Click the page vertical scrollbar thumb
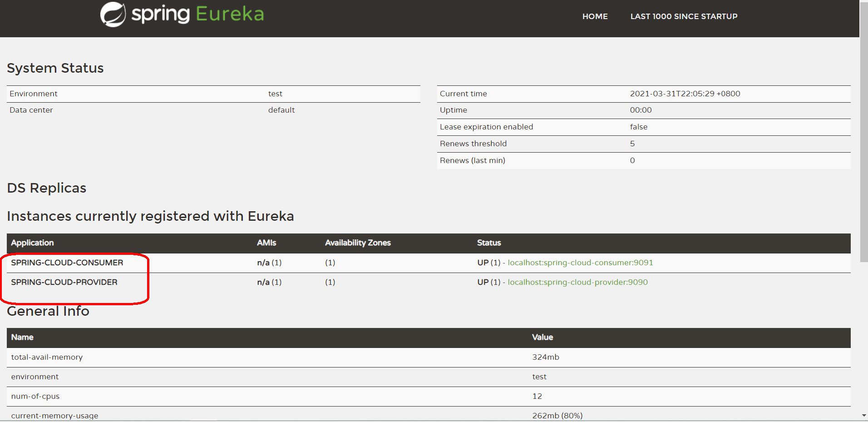 tap(864, 132)
